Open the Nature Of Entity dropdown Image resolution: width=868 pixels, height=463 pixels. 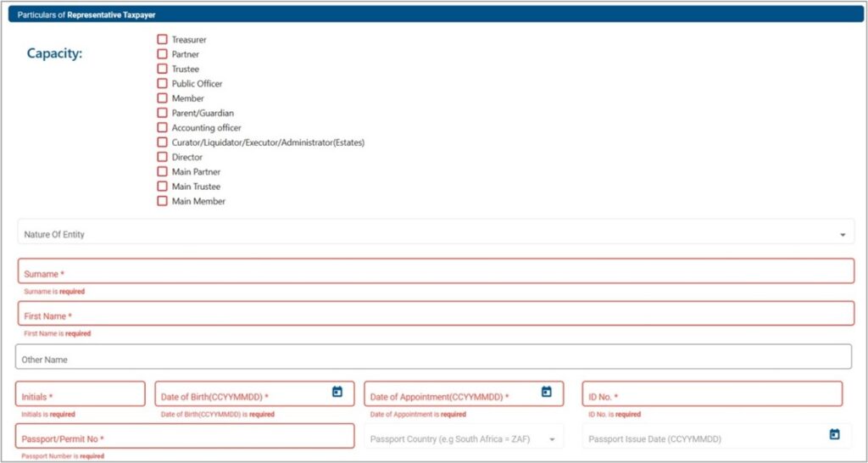(x=436, y=231)
